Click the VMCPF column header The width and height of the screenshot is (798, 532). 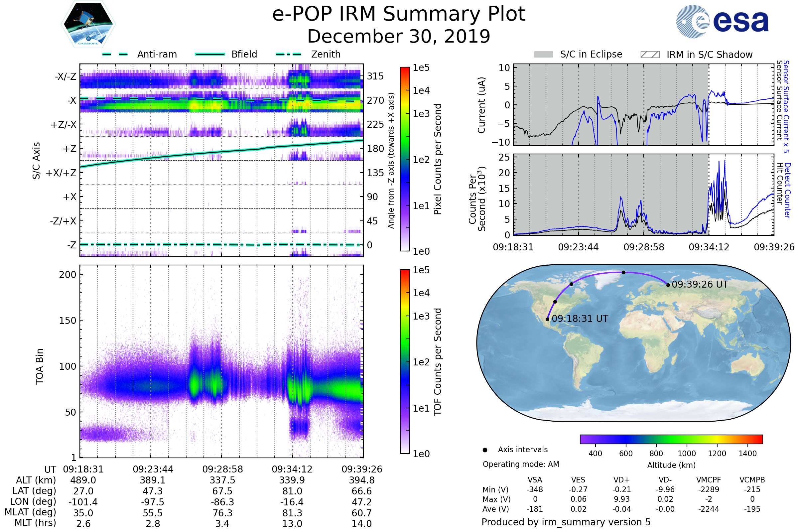coord(709,480)
